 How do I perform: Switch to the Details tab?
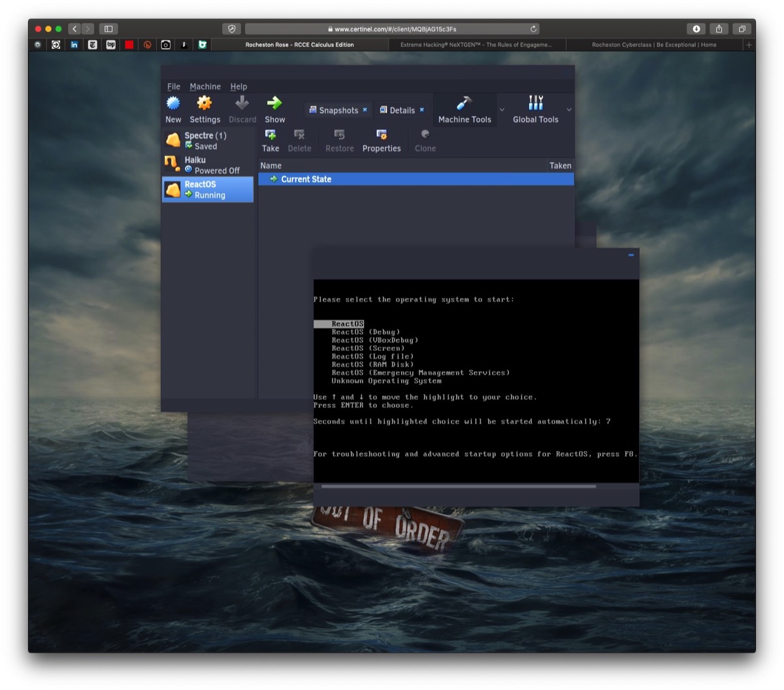click(402, 110)
